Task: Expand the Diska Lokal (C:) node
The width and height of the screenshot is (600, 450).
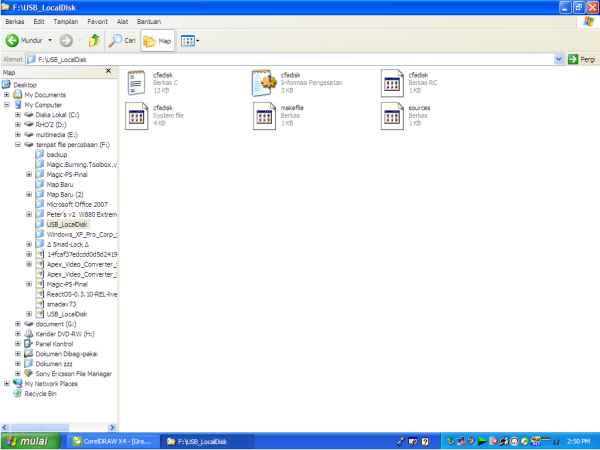Action: [18, 115]
